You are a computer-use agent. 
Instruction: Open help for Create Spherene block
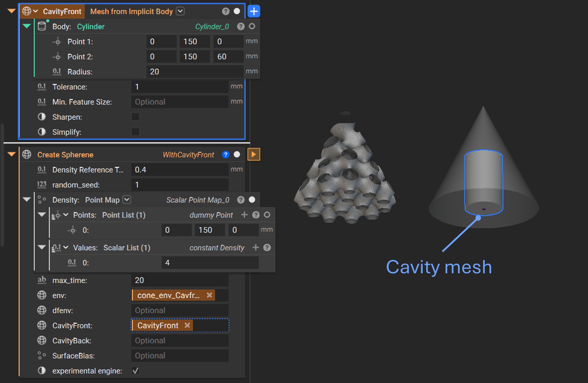[226, 154]
